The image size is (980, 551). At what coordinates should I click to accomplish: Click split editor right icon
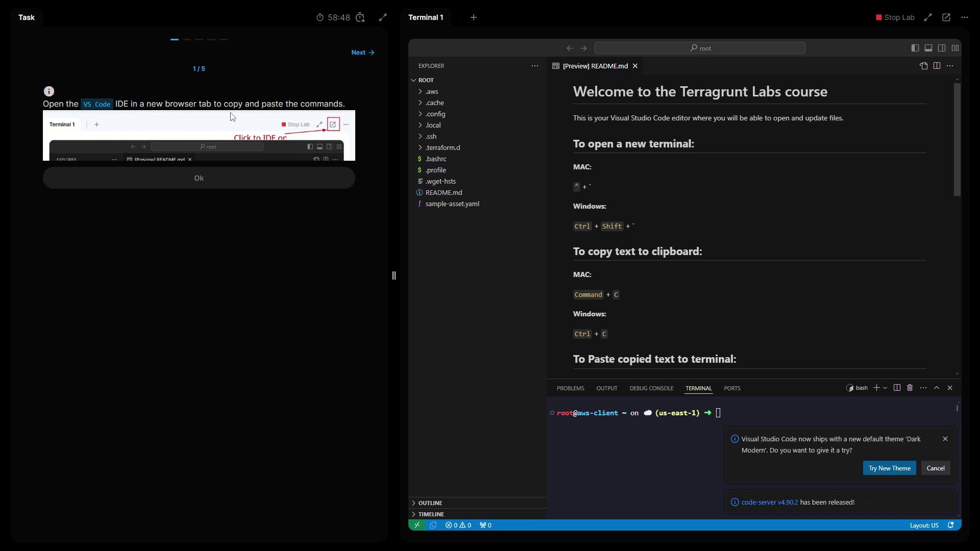[937, 66]
